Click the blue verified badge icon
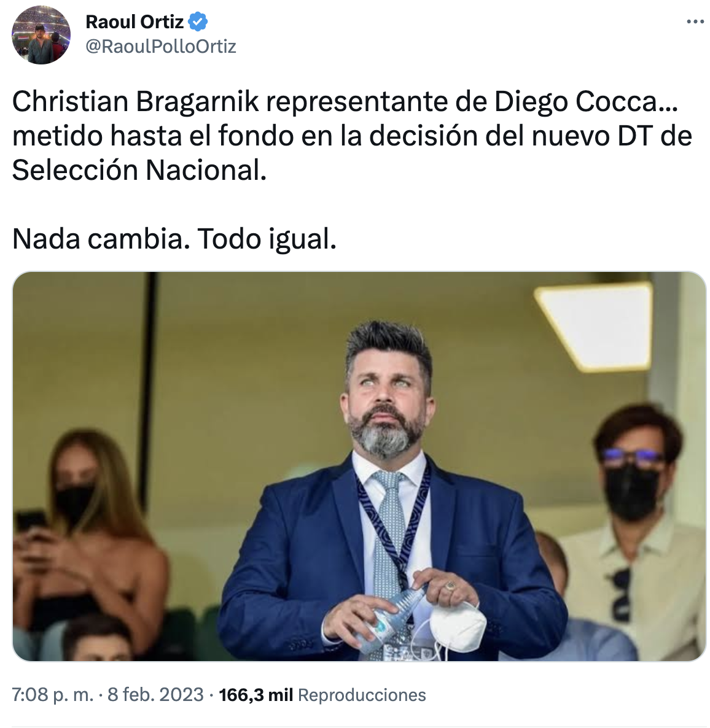The image size is (710, 728). [198, 22]
